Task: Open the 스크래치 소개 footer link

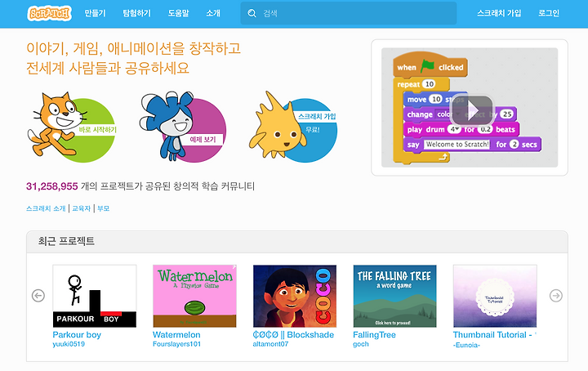Action: point(46,208)
